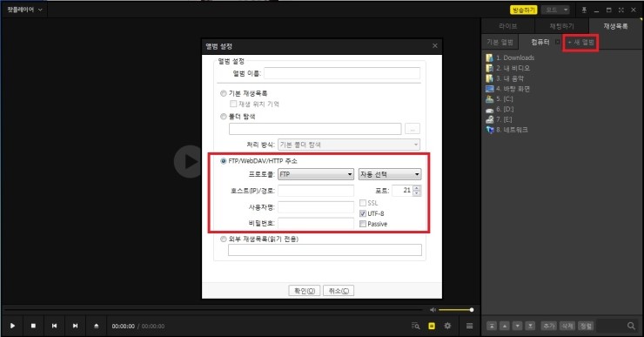Click the playback seek bar
644x337 pixels.
click(x=212, y=309)
